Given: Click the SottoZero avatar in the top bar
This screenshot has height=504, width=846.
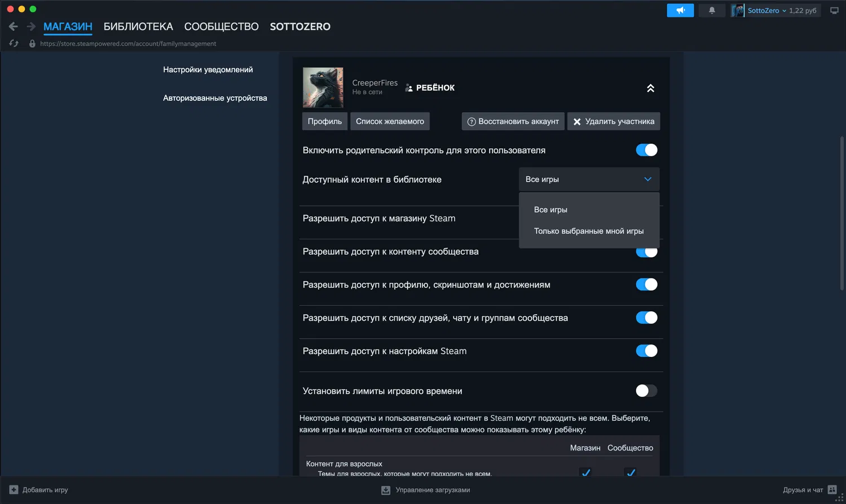Looking at the screenshot, I should [x=738, y=10].
